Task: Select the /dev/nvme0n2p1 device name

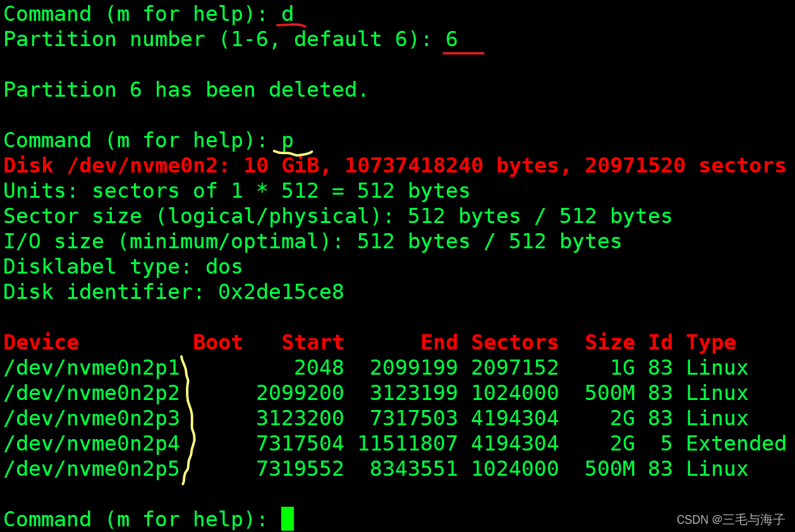Action: point(92,368)
